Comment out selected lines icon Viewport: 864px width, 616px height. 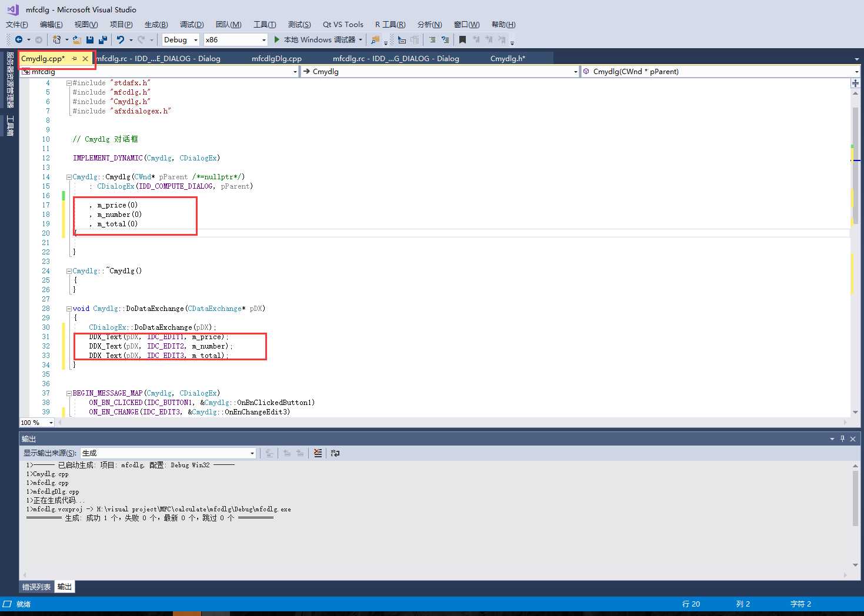(432, 39)
